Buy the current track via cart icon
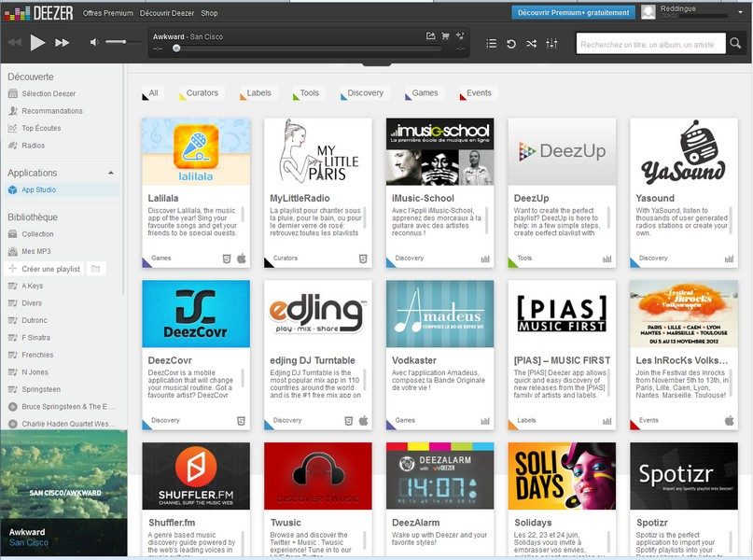 click(445, 36)
